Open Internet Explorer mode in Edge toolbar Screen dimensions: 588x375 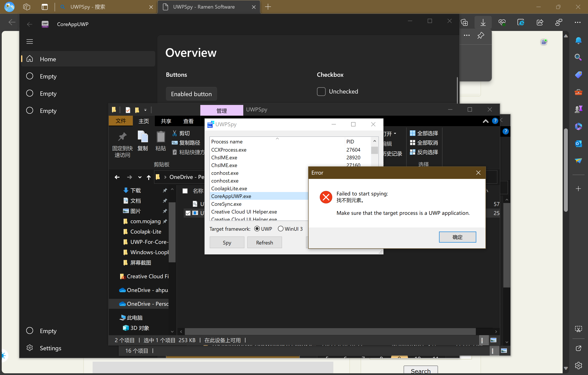(521, 22)
